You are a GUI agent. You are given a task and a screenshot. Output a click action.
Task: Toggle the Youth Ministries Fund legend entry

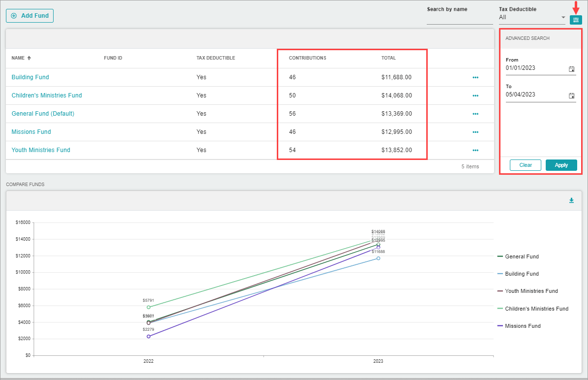(x=528, y=291)
